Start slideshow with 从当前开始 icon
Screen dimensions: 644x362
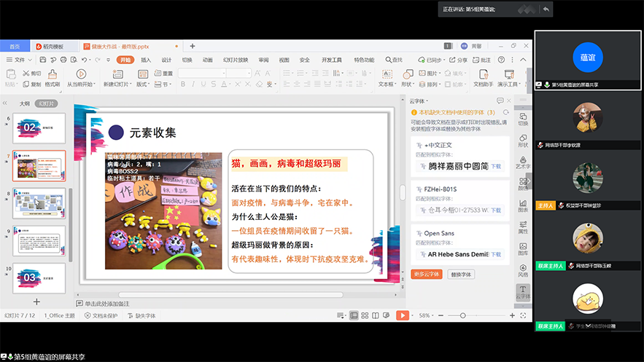pos(80,75)
